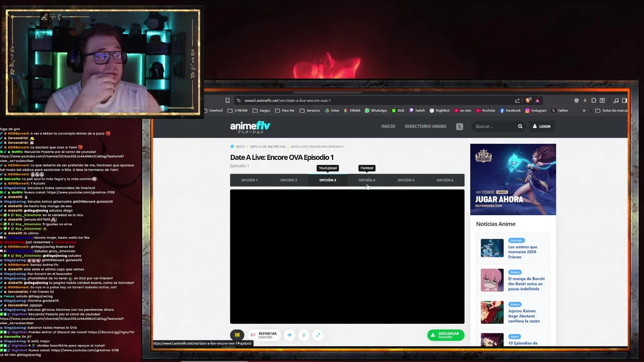Click the X social icon in site header
This screenshot has width=644, height=362.
[459, 127]
